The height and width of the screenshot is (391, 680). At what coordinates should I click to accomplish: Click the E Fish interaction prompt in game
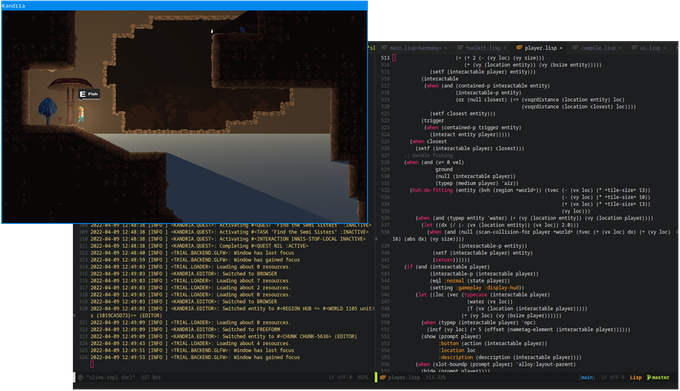pos(89,94)
